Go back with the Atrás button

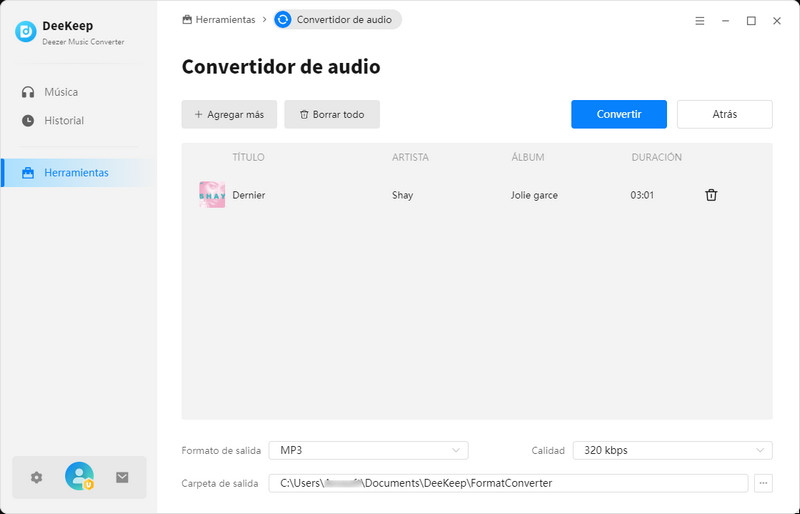724,114
